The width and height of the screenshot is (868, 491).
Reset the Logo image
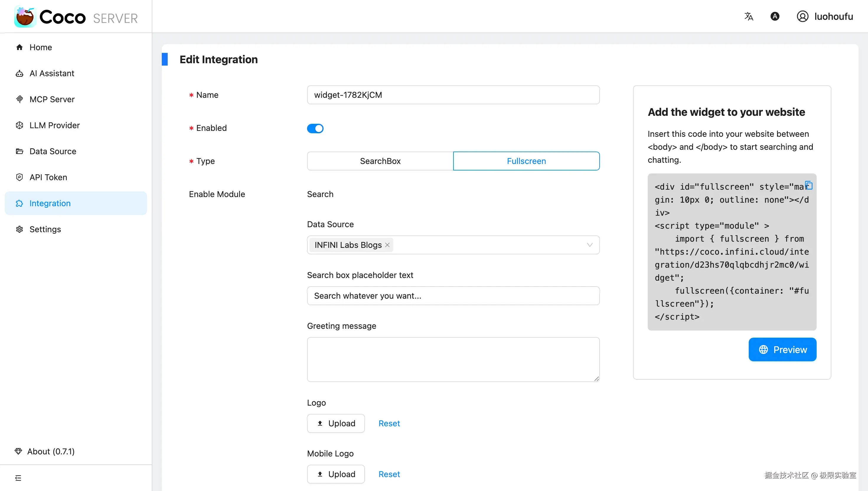(389, 423)
